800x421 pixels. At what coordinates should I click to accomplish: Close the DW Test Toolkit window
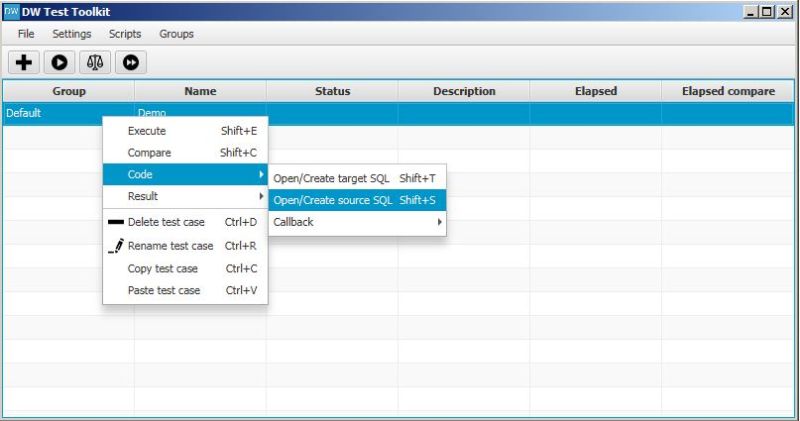[x=785, y=12]
